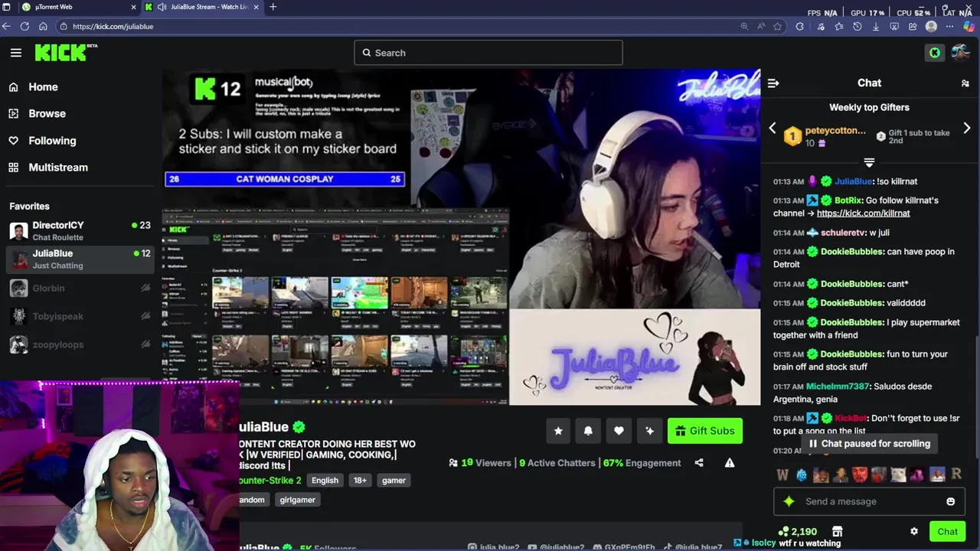Click the star favorite button
Image resolution: width=980 pixels, height=551 pixels.
tap(558, 431)
